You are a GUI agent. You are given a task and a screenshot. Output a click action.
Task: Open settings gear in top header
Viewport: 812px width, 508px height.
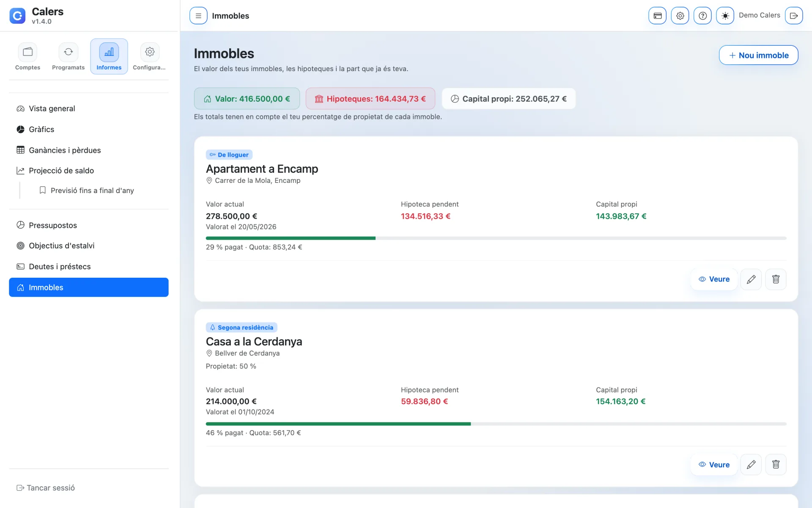[x=680, y=16]
